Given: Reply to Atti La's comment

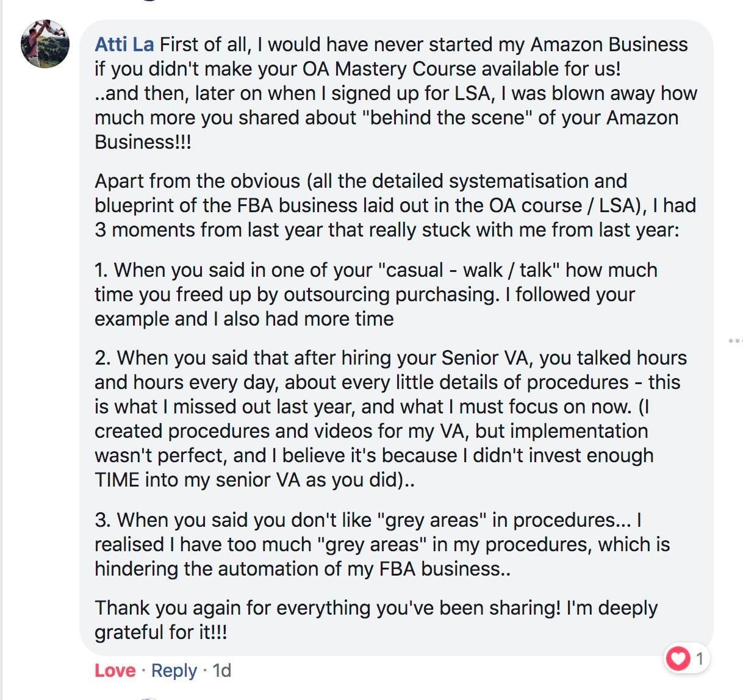Looking at the screenshot, I should (x=174, y=671).
